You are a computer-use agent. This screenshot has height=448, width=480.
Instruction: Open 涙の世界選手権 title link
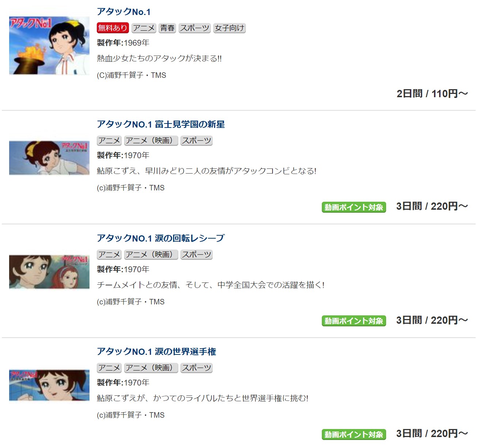click(x=156, y=352)
